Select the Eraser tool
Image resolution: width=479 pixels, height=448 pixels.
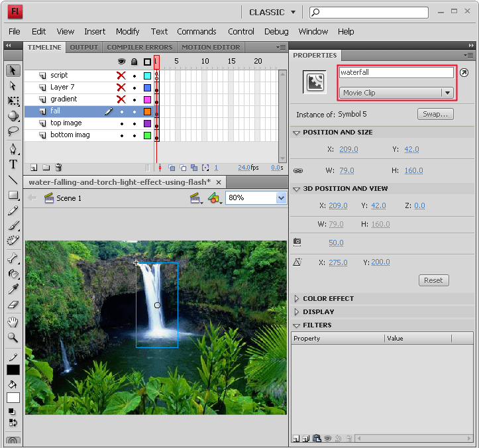(13, 304)
